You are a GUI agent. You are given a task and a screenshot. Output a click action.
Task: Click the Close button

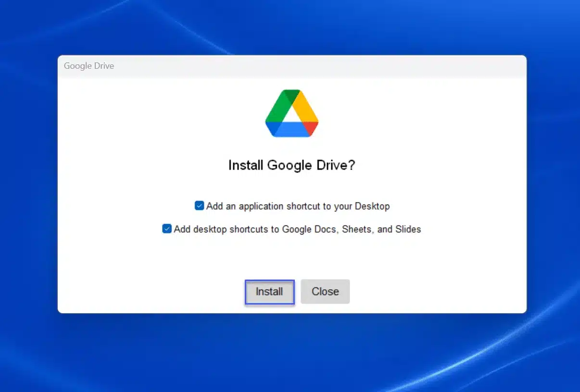click(325, 292)
